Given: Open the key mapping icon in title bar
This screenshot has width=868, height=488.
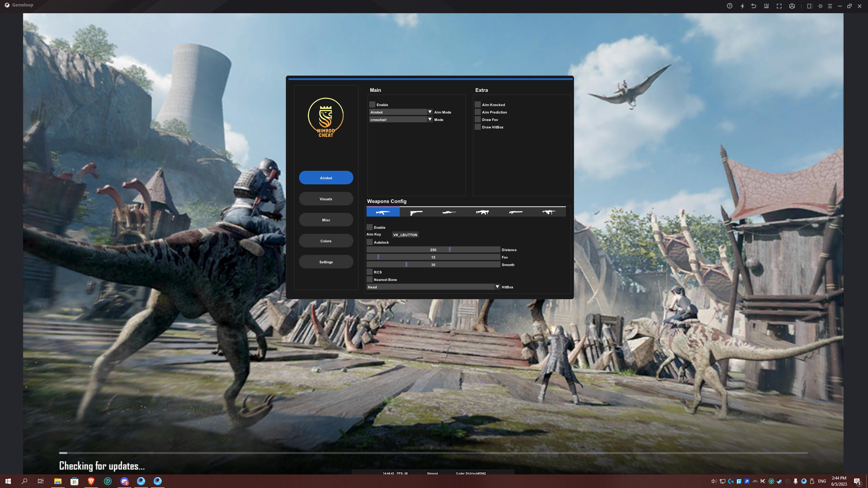Looking at the screenshot, I should (x=766, y=6).
